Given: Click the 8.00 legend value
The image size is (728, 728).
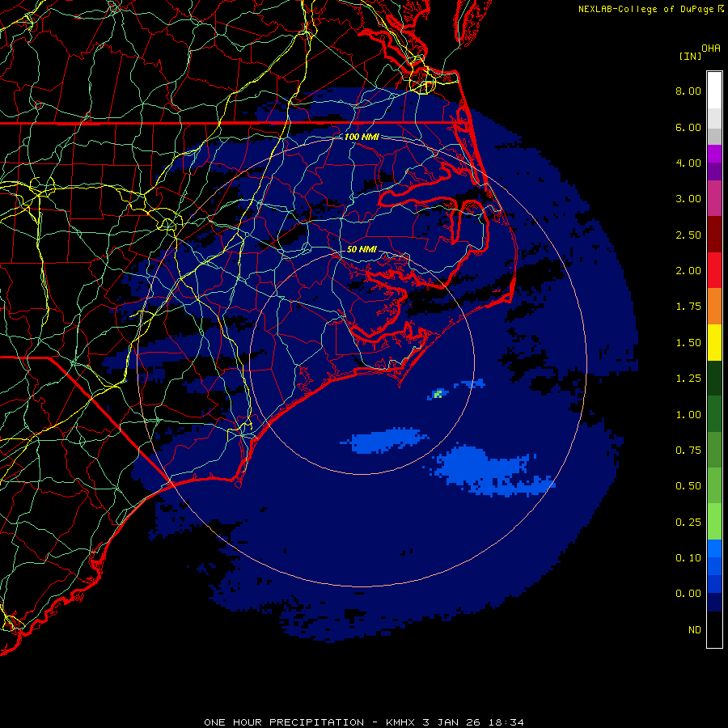Looking at the screenshot, I should click(x=688, y=91).
